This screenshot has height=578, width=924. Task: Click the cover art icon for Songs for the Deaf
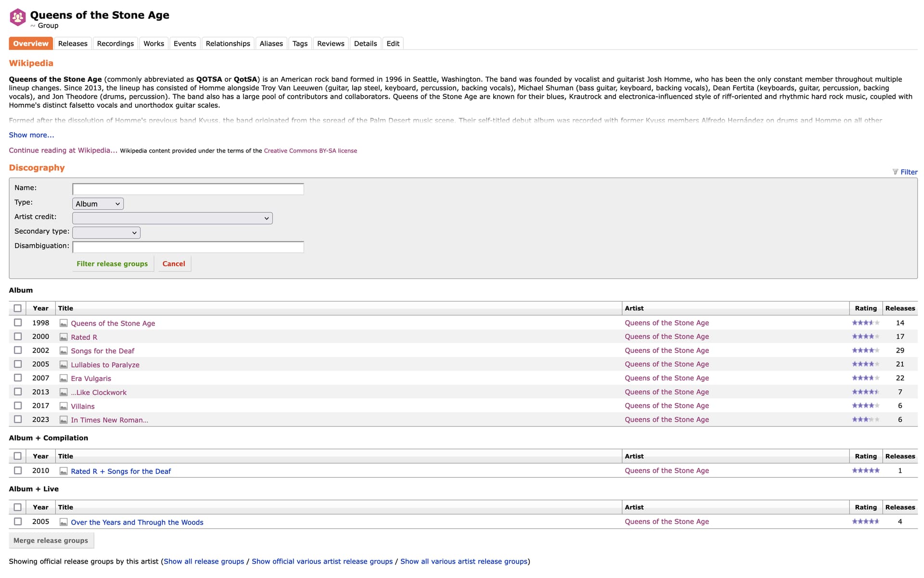pyautogui.click(x=64, y=351)
